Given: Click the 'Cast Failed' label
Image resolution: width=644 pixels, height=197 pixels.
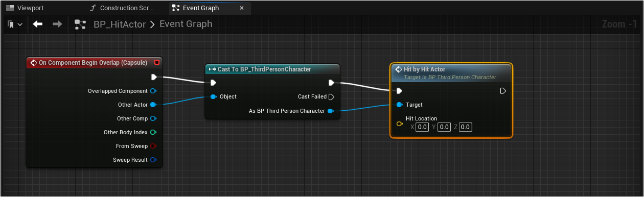Looking at the screenshot, I should (x=312, y=96).
